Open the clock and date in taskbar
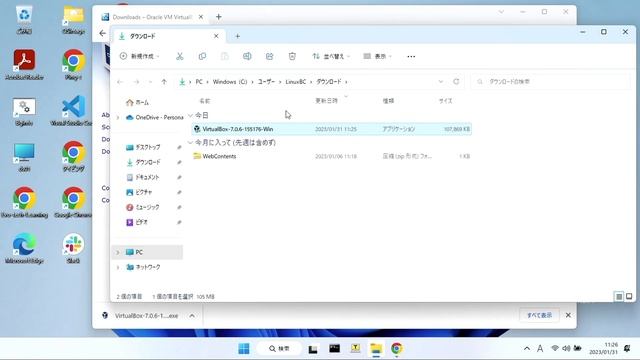Screen dimensions: 640x360 click(x=603, y=348)
